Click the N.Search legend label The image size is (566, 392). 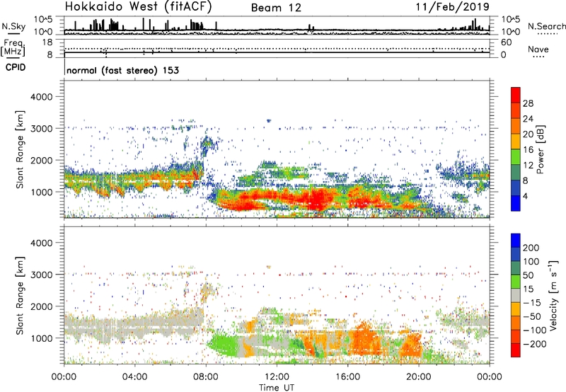[546, 26]
